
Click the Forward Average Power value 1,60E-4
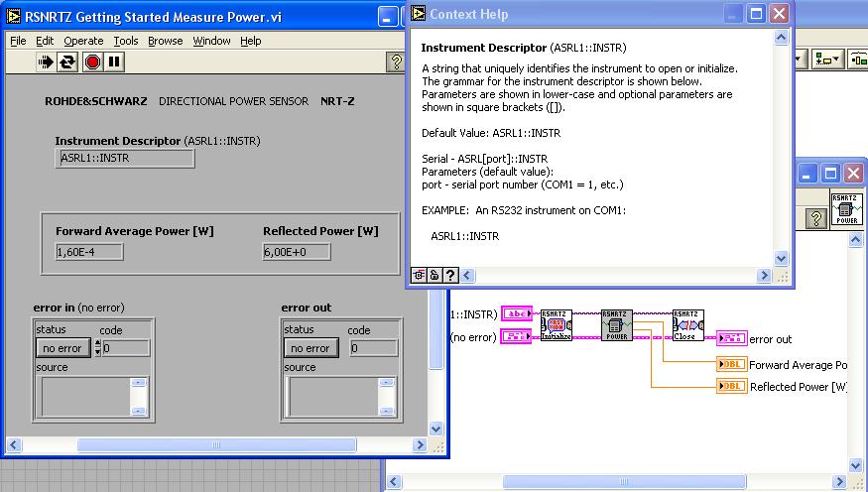(x=89, y=252)
